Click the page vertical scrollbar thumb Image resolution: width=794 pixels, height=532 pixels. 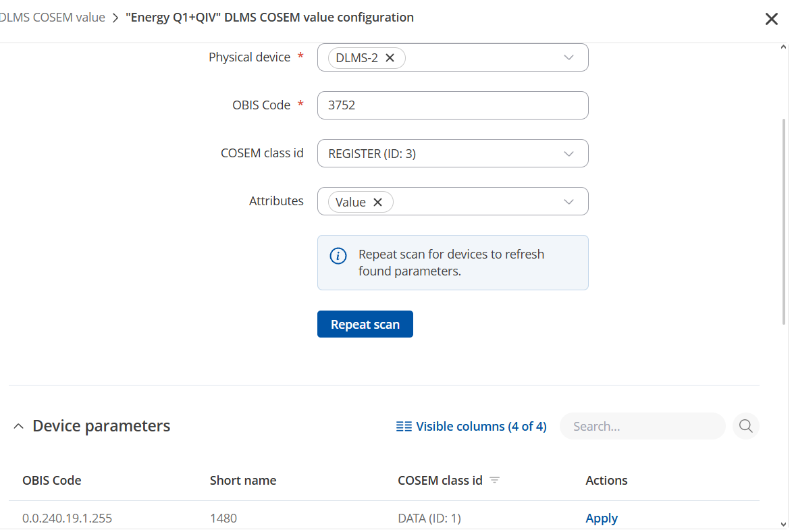[784, 221]
